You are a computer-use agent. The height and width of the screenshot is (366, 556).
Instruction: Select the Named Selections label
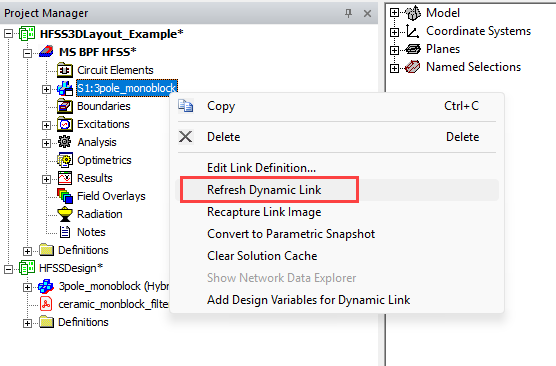473,67
